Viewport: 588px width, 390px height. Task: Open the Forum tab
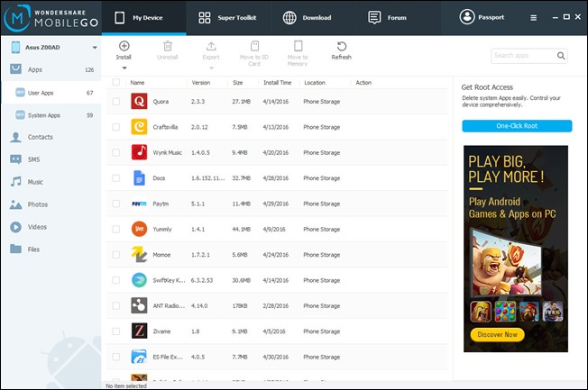click(x=388, y=18)
